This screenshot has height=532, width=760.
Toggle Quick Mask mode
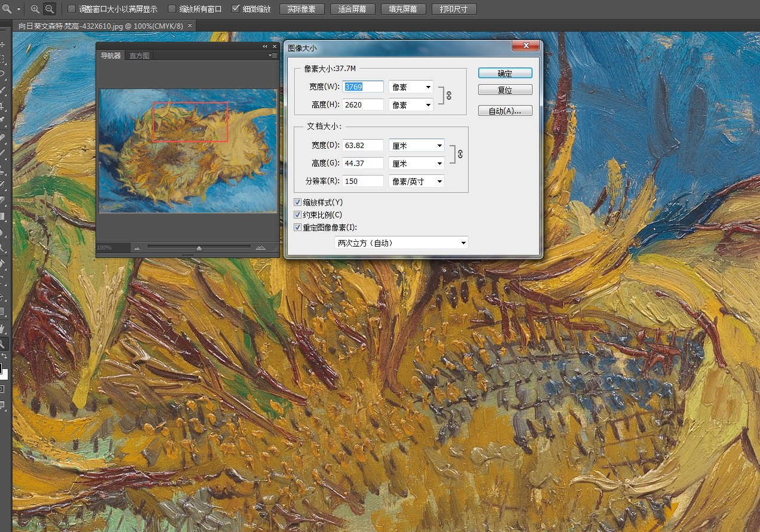tap(3, 389)
